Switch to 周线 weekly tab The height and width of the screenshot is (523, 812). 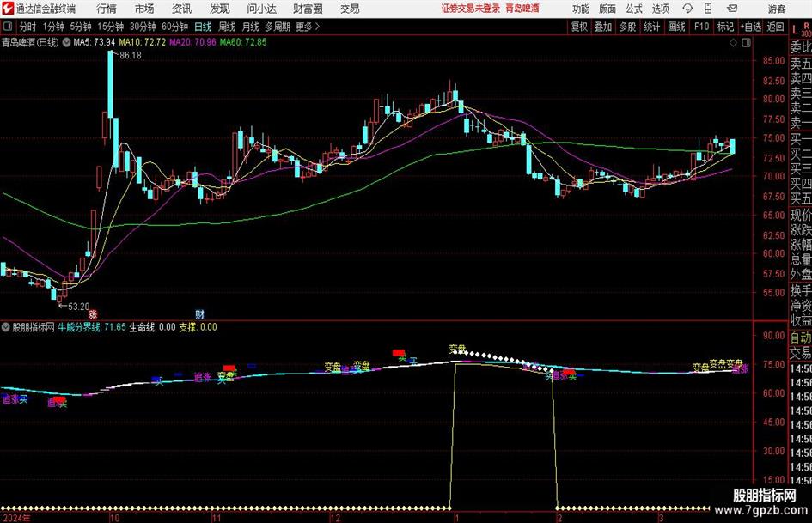coord(227,27)
